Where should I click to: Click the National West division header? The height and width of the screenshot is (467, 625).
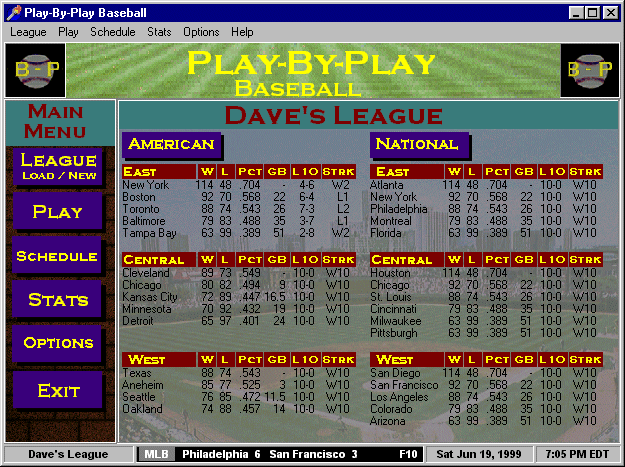coord(407,359)
